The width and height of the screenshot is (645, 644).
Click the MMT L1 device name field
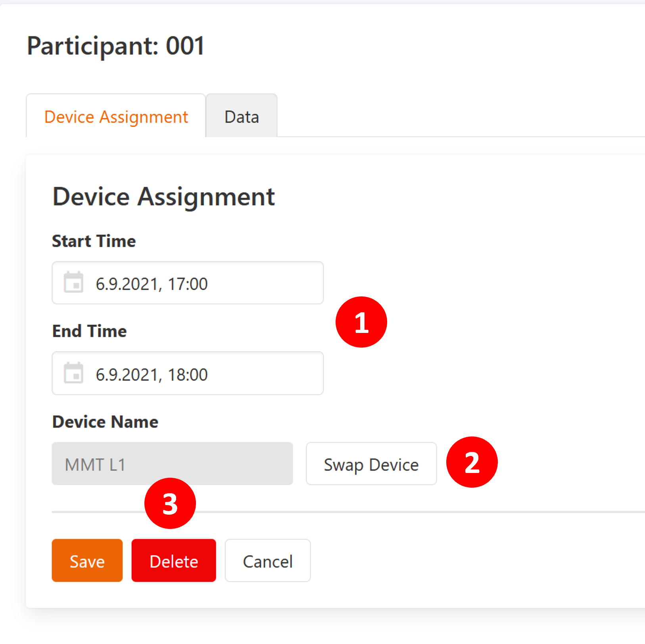[x=172, y=464]
